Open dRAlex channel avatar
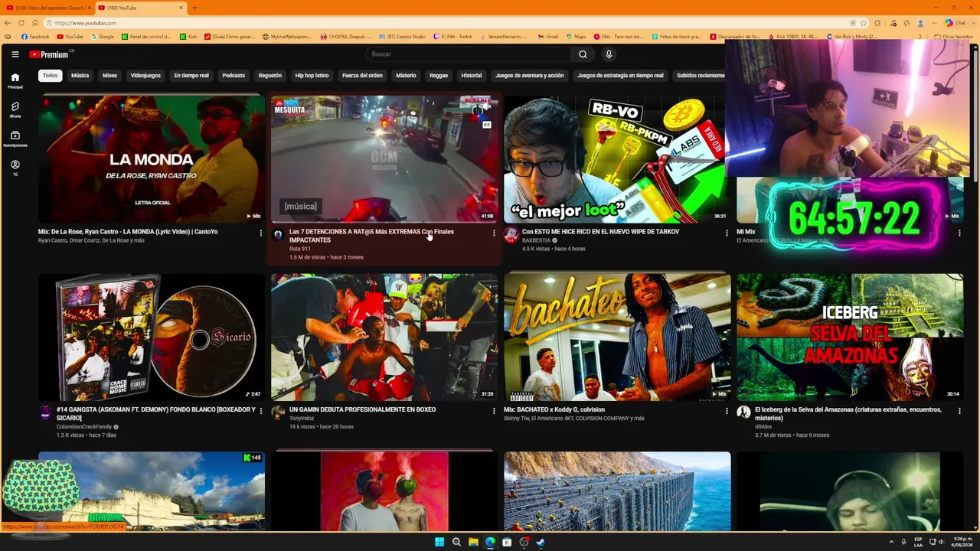 click(743, 413)
